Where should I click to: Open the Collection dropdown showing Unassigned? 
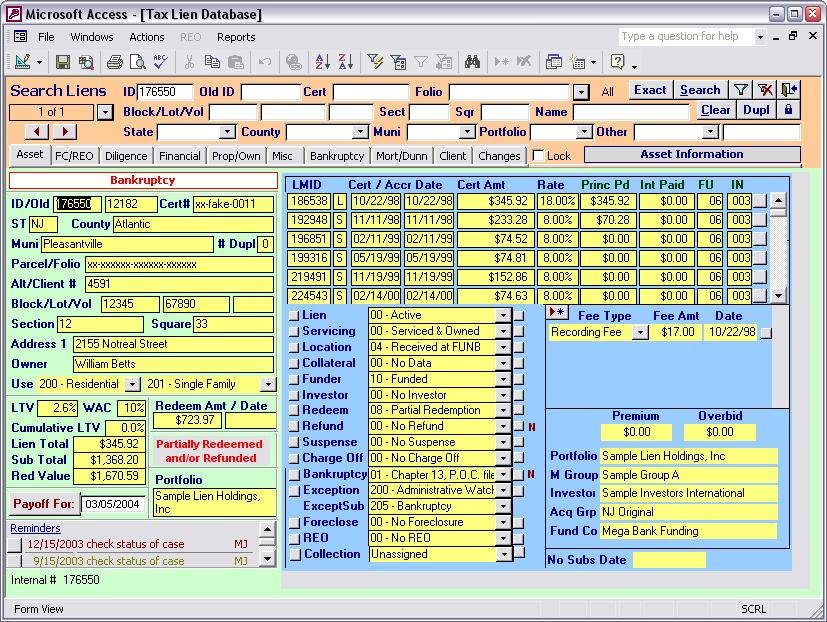point(504,554)
